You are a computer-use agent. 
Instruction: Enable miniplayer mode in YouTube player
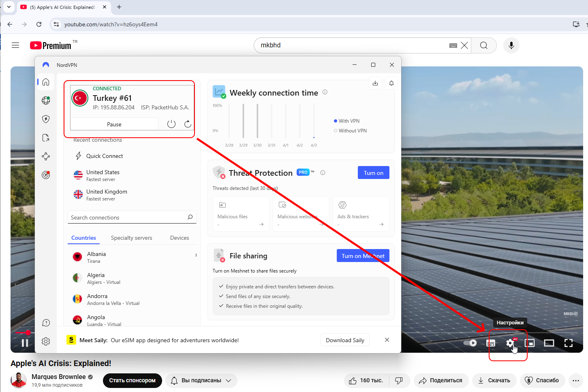click(530, 343)
